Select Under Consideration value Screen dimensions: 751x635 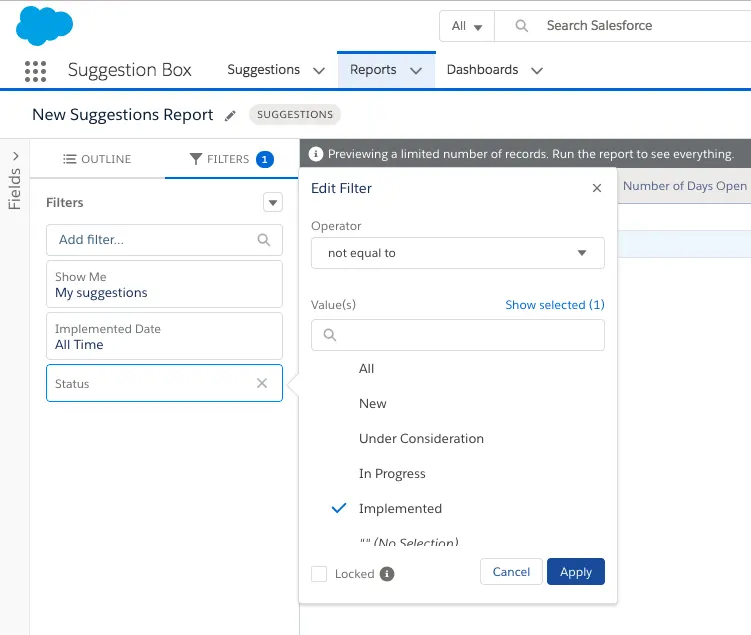tap(421, 439)
